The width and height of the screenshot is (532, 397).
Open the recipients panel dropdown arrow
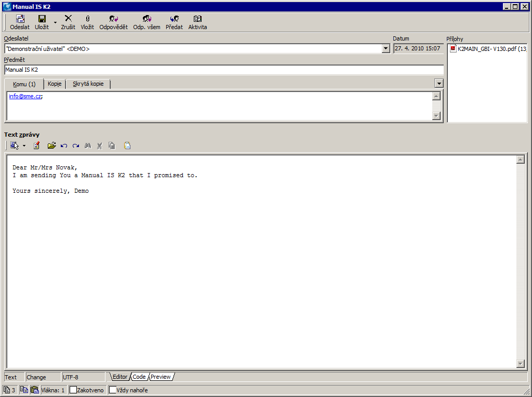click(x=438, y=84)
